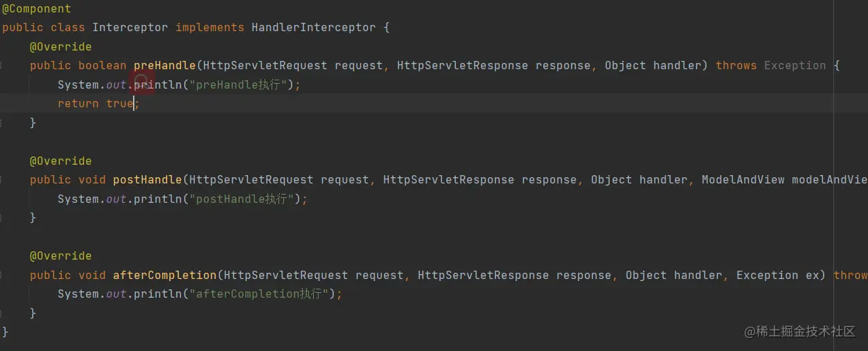Screen dimensions: 868x351
Task: Click the HandlerInterceptor interface name
Action: [x=314, y=28]
